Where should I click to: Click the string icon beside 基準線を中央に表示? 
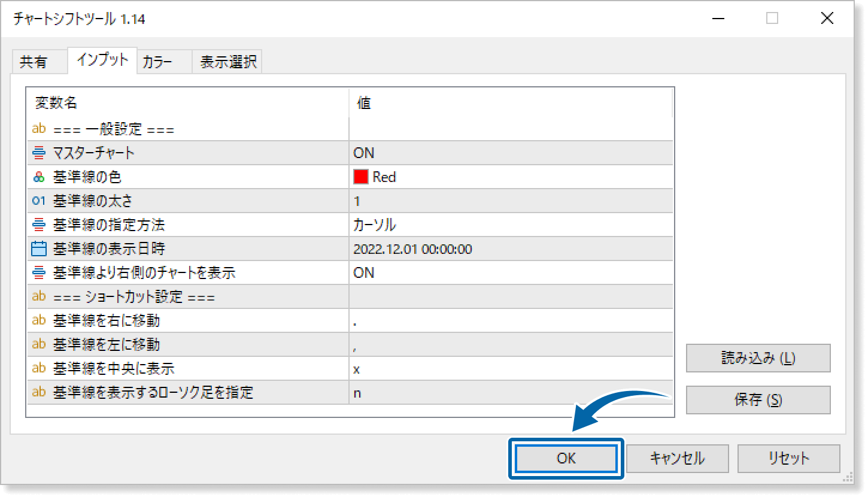pos(39,368)
